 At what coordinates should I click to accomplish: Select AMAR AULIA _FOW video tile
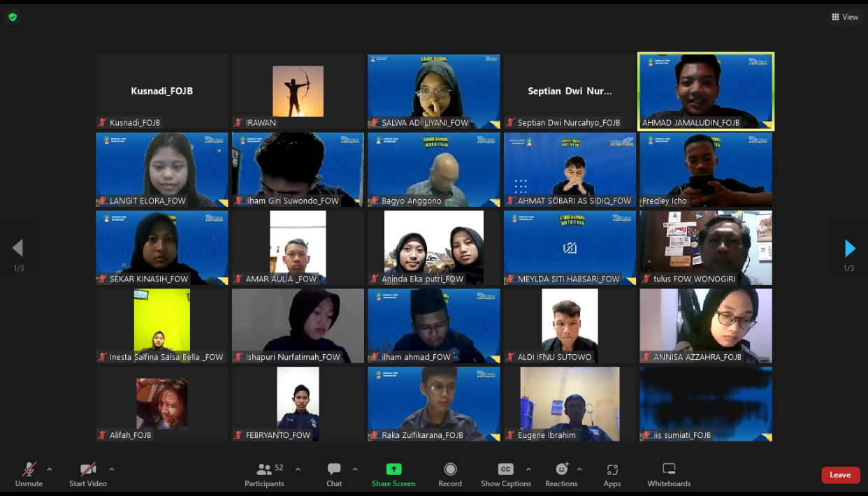pyautogui.click(x=298, y=248)
